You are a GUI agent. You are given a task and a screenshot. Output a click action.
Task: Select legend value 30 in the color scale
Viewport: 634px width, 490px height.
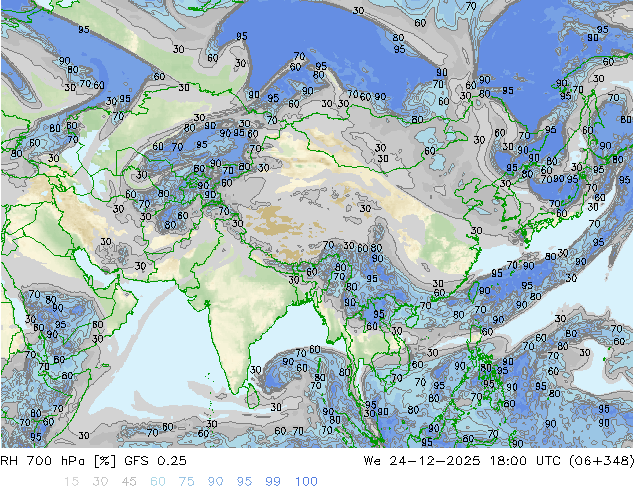pyautogui.click(x=100, y=482)
